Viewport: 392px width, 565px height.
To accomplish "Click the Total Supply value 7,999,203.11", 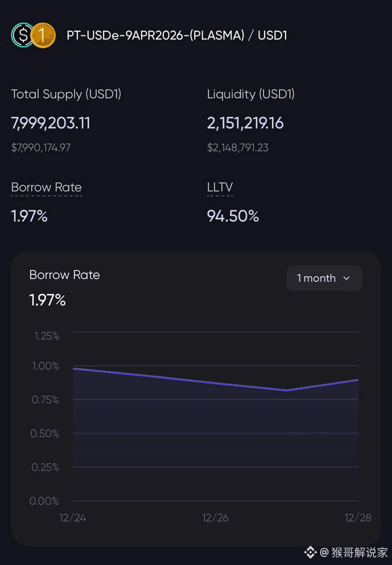I will point(51,123).
